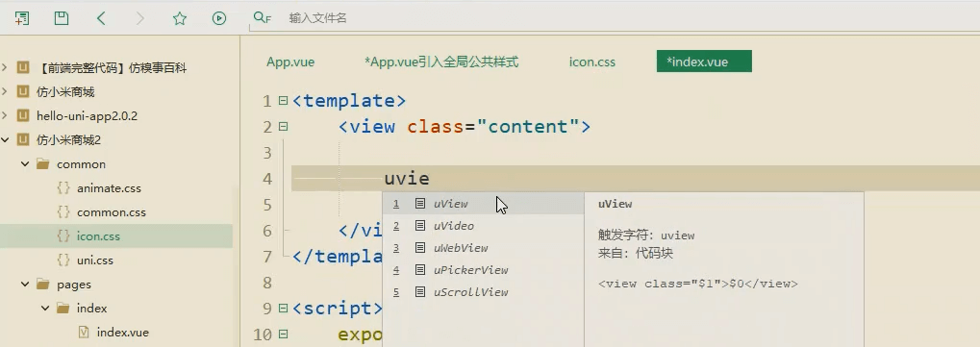Choose uWebView from the autocomplete list
The height and width of the screenshot is (347, 980).
click(x=483, y=248)
